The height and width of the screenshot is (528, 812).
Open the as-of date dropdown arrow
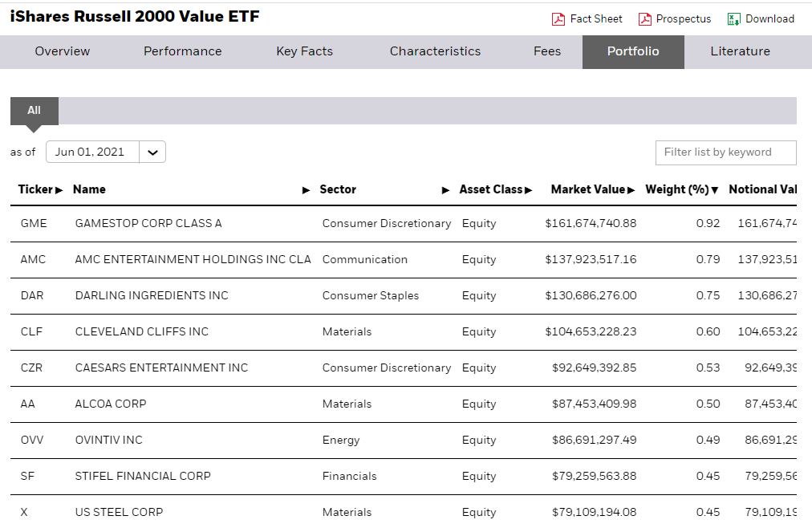pos(152,152)
